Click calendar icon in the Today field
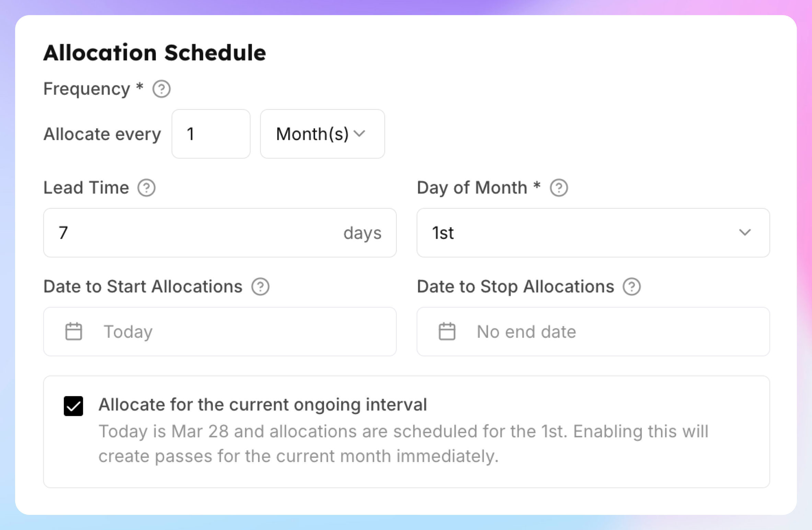This screenshot has width=812, height=530. pyautogui.click(x=74, y=332)
